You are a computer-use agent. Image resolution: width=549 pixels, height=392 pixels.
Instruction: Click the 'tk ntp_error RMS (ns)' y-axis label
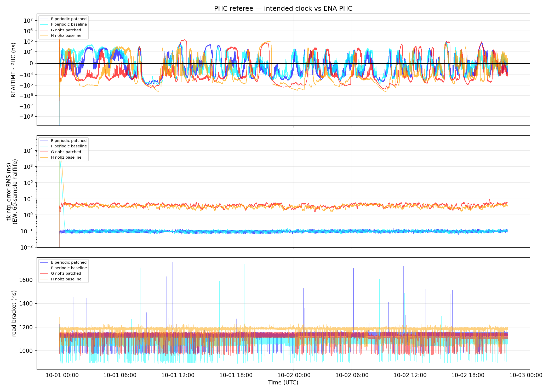[x=9, y=192]
